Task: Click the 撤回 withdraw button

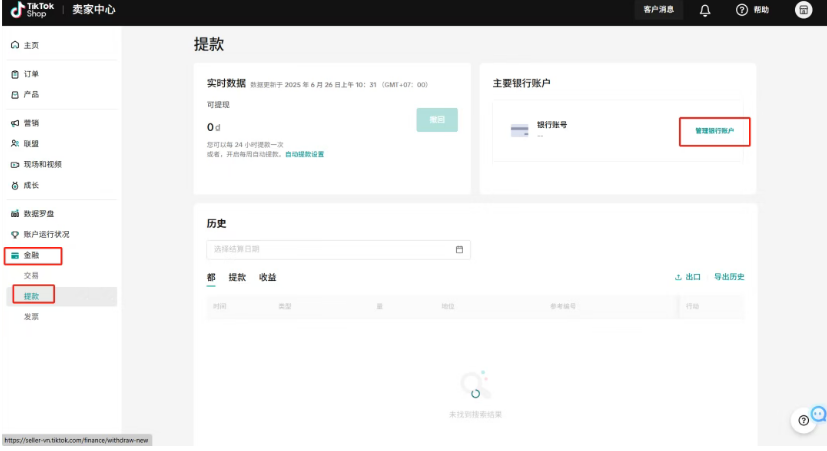Action: click(437, 120)
